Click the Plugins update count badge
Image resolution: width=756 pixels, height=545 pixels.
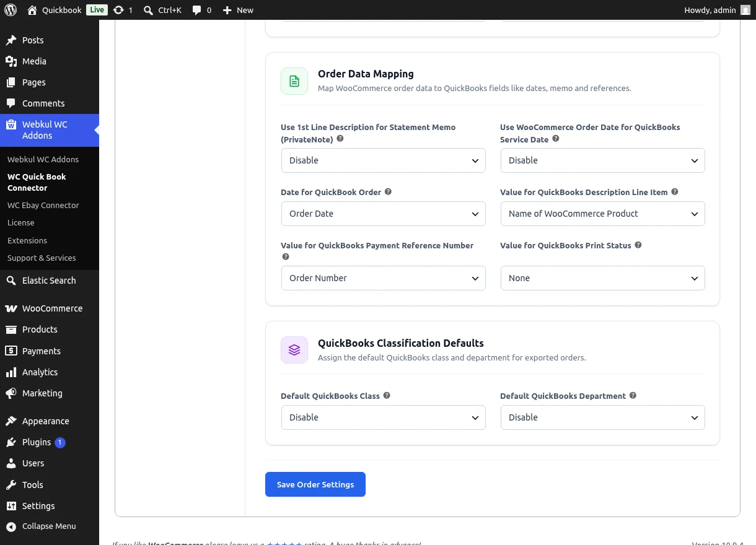click(60, 442)
